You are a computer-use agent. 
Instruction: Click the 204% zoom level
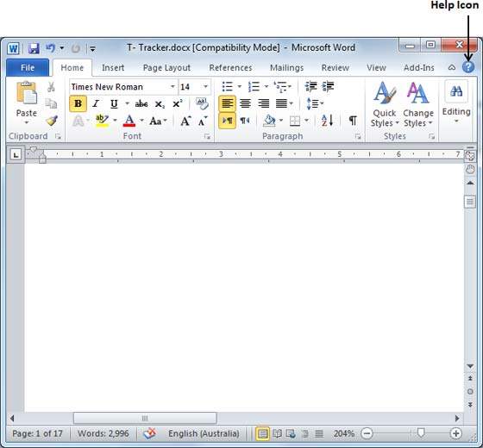pos(344,433)
